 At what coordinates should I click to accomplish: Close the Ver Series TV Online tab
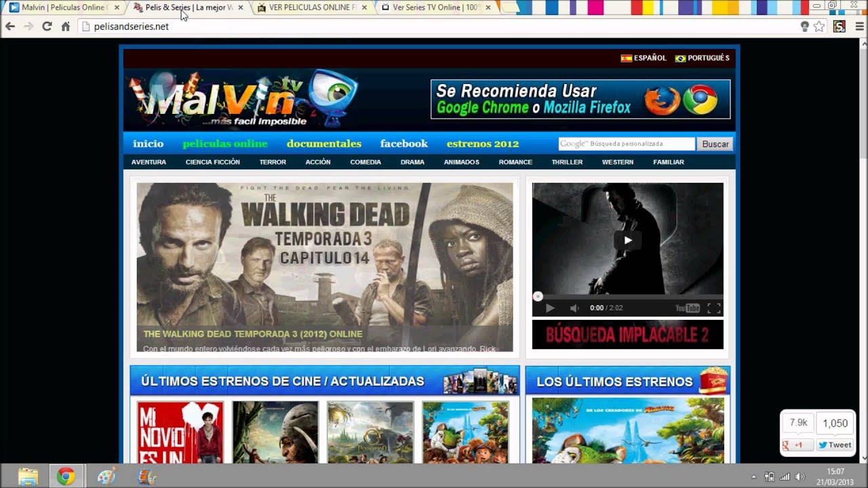point(488,7)
